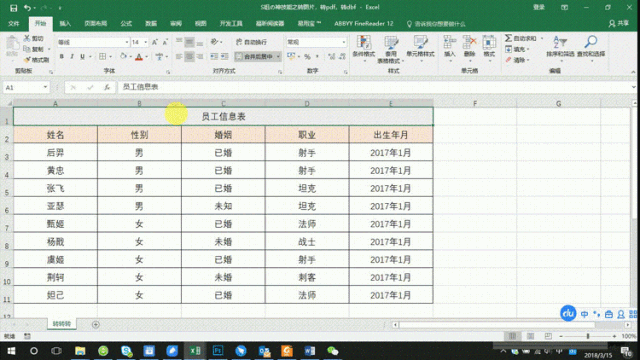Collapse the ribbon with the chevron
This screenshot has height=360, width=640.
tap(633, 72)
